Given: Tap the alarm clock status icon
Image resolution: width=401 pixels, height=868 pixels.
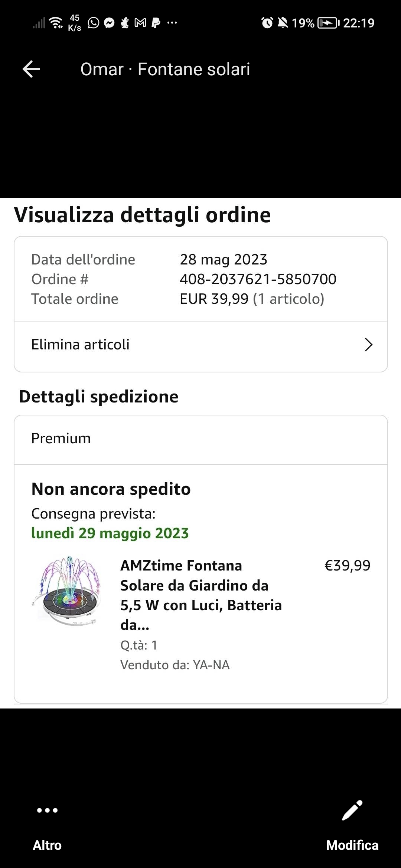Looking at the screenshot, I should [267, 23].
